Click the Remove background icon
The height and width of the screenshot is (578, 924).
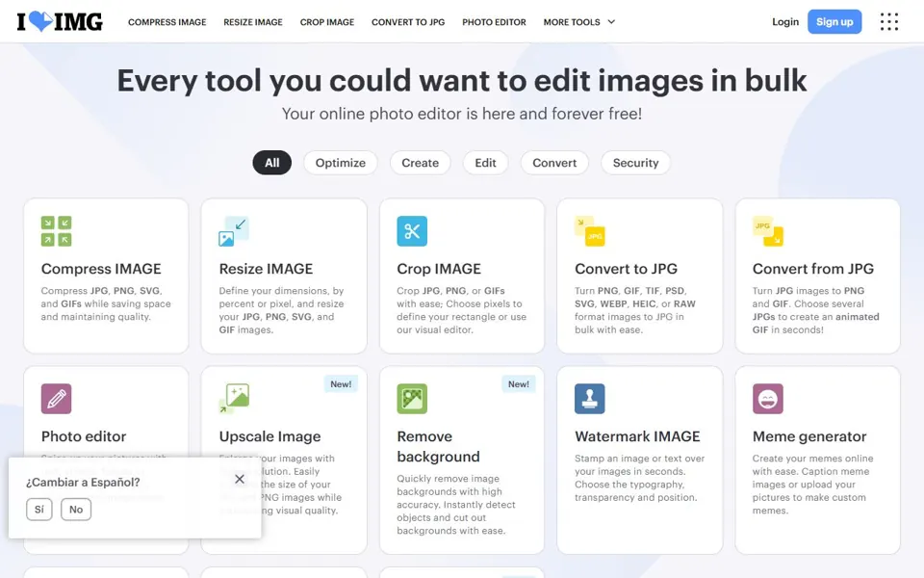(412, 399)
